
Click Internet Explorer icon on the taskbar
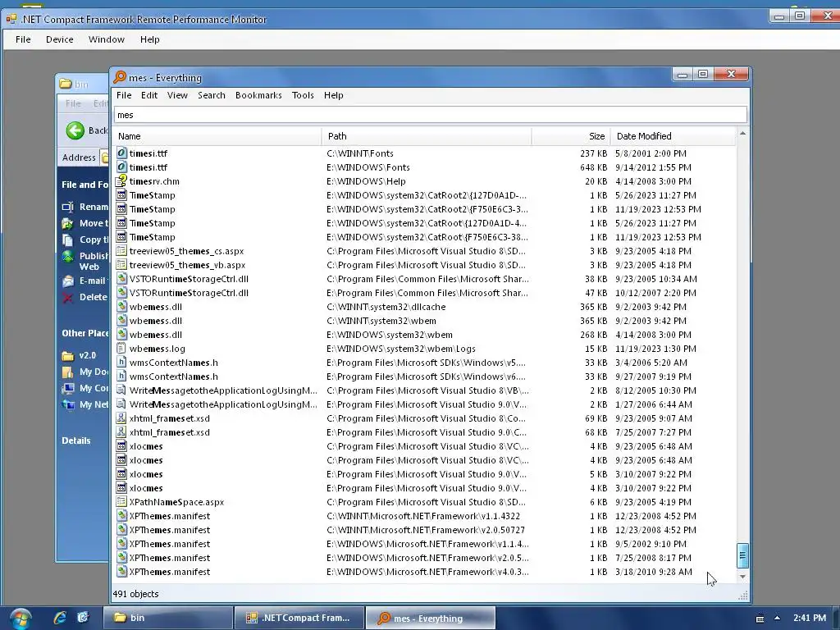point(60,618)
